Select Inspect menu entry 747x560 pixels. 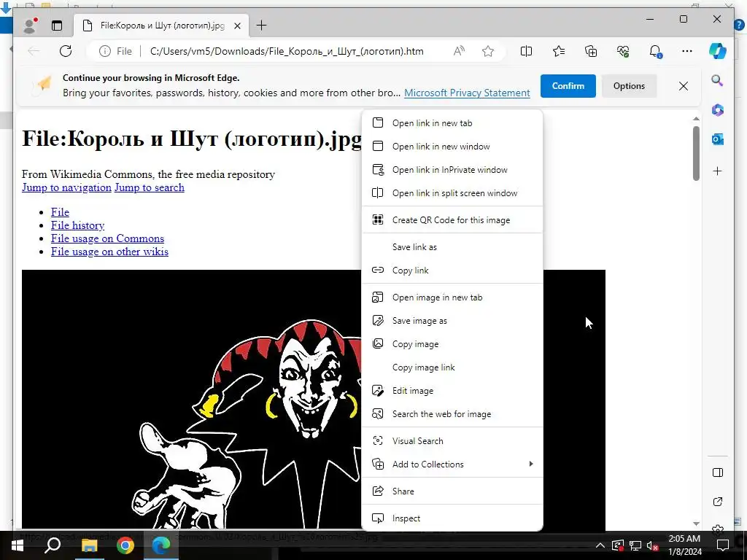click(x=452, y=518)
